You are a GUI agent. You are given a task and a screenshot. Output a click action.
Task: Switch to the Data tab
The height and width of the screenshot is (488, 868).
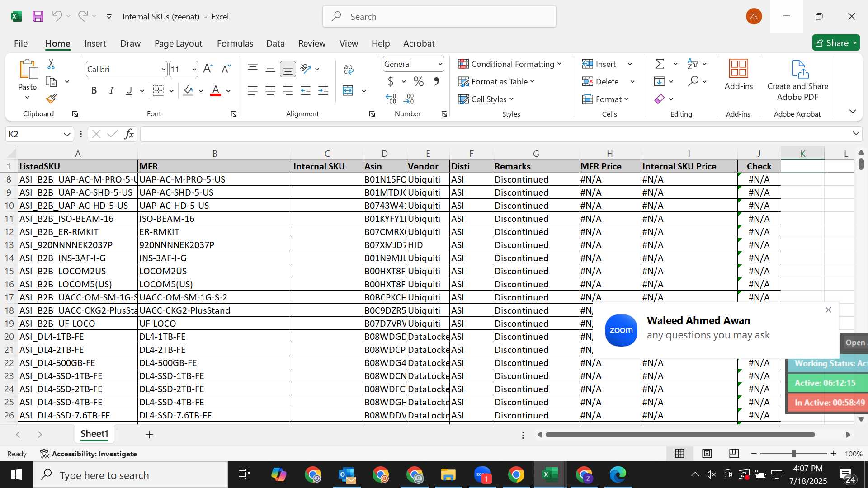tap(275, 43)
